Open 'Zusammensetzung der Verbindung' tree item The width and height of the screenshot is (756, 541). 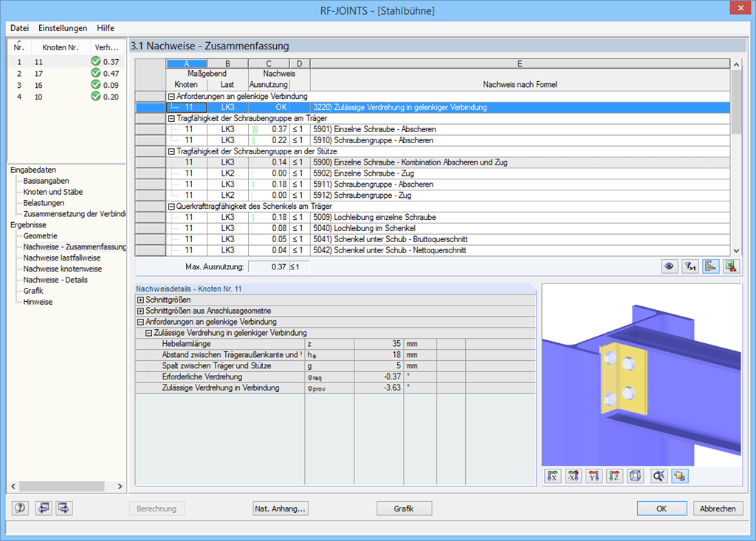(75, 214)
